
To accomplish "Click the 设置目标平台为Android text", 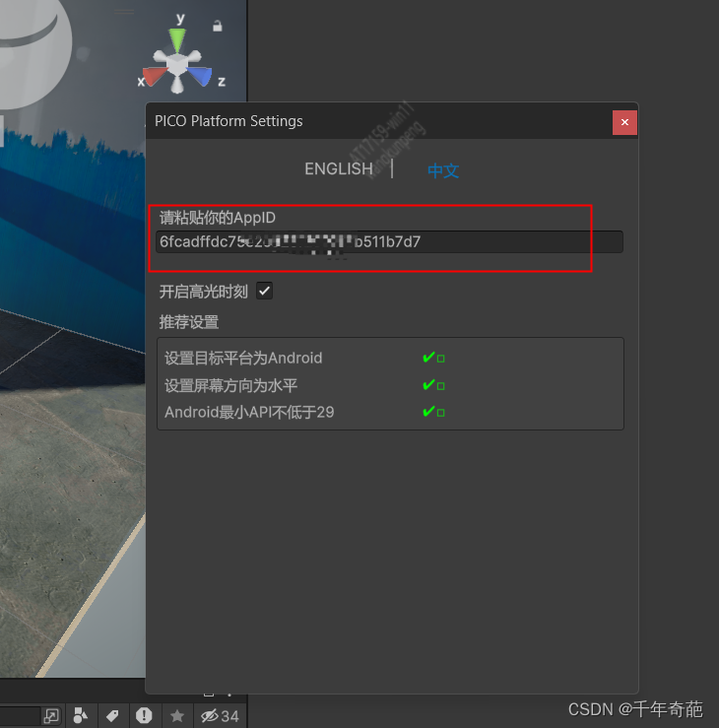I will (x=243, y=358).
